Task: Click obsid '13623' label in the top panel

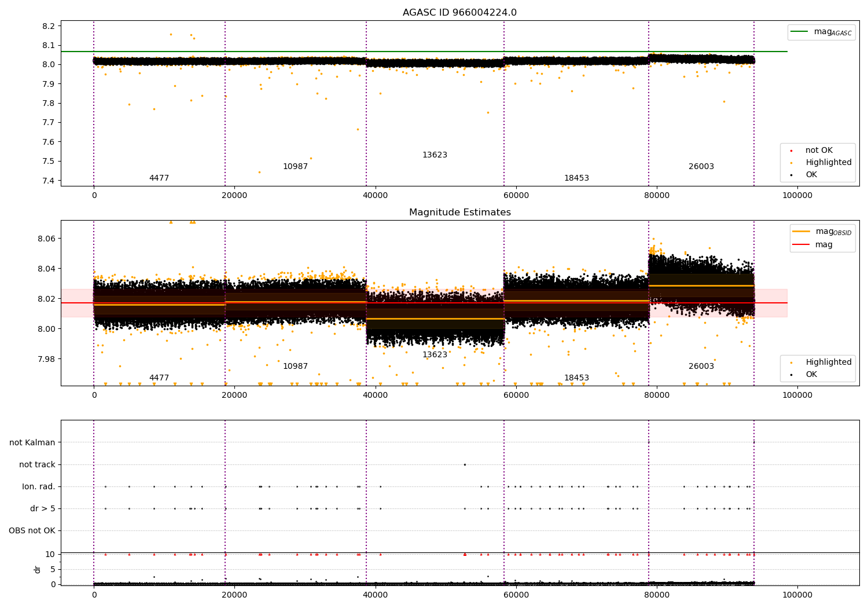Action: pyautogui.click(x=435, y=155)
